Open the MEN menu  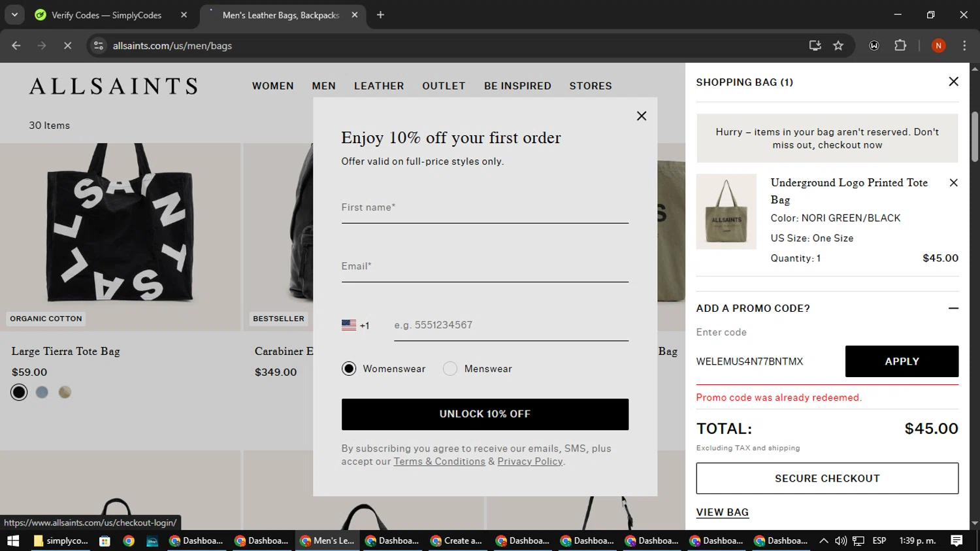coord(323,86)
